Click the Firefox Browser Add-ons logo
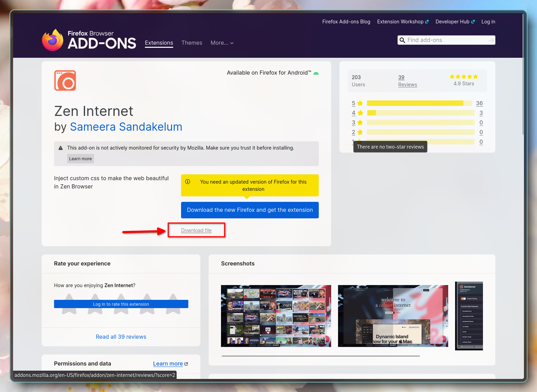Screen dimensions: 537x392 (89, 40)
